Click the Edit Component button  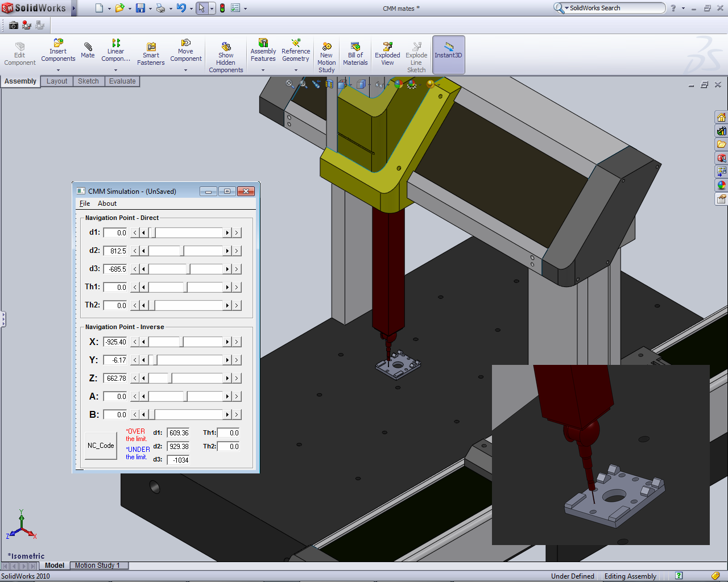20,54
